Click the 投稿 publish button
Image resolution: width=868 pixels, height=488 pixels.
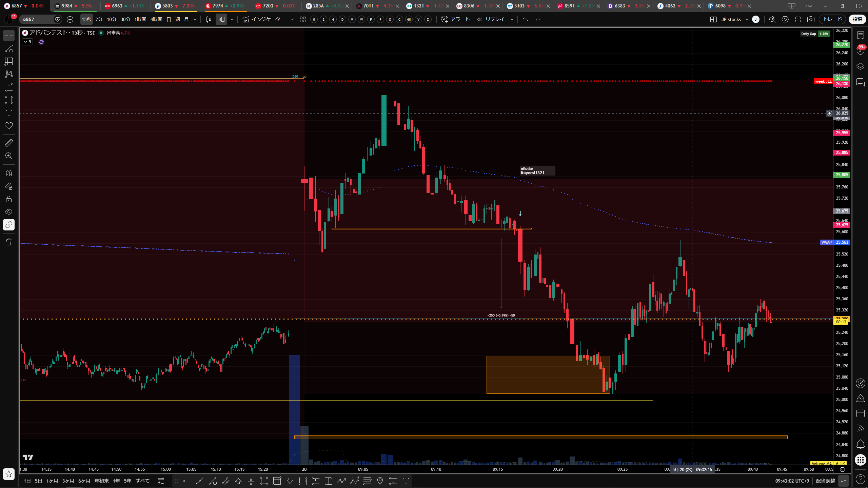857,19
